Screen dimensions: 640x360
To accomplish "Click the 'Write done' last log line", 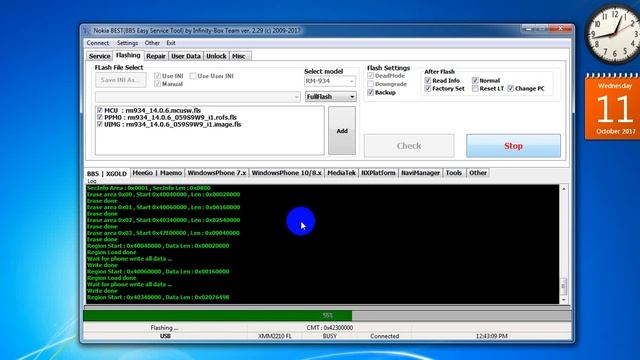I will click(102, 291).
